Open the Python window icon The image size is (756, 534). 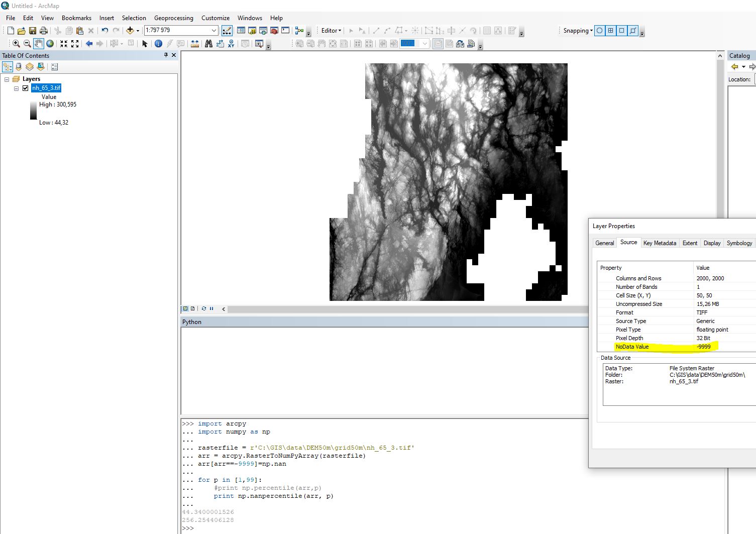[285, 31]
